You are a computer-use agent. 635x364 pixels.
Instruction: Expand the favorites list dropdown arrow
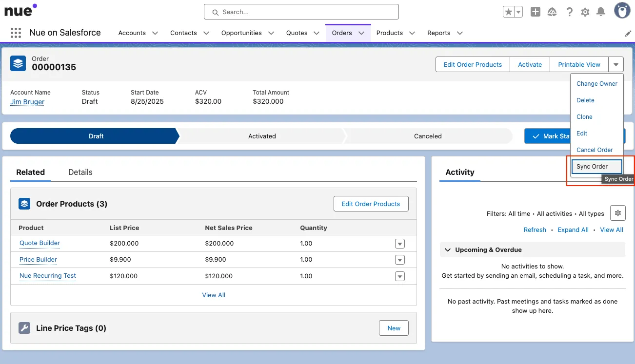518,12
